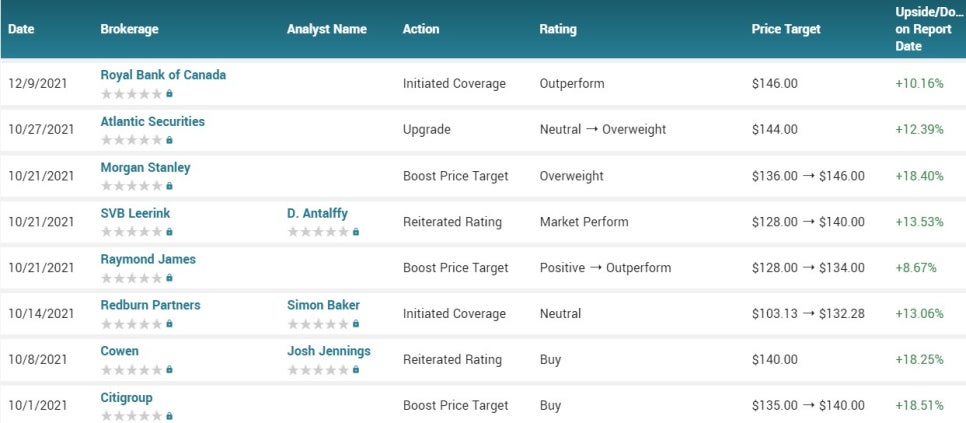Open Royal Bank of Canada brokerage link

[163, 75]
